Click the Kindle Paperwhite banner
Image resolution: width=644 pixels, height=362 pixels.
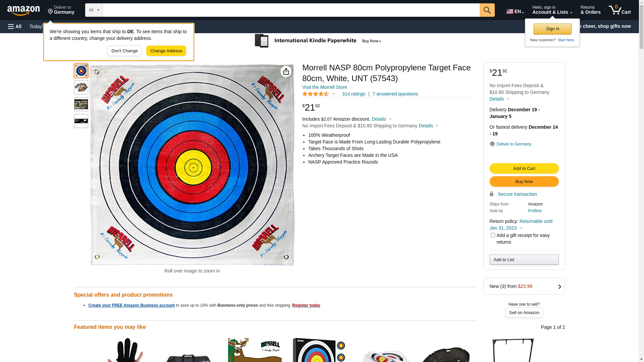[318, 41]
